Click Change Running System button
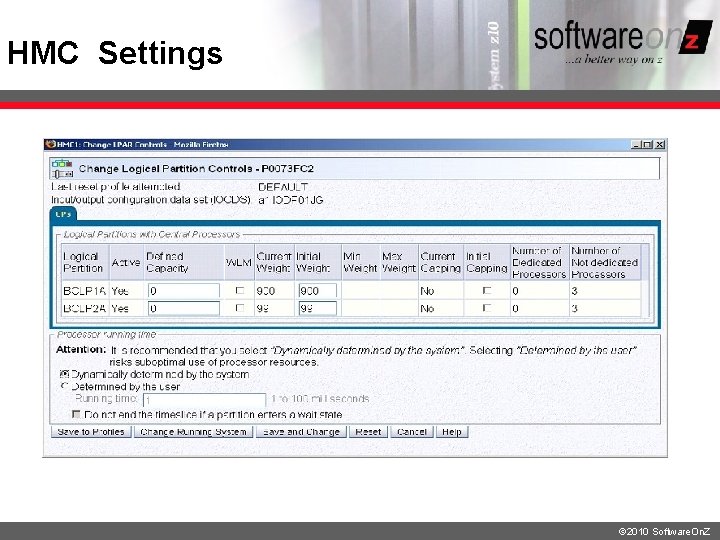This screenshot has height=540, width=720. click(x=193, y=432)
